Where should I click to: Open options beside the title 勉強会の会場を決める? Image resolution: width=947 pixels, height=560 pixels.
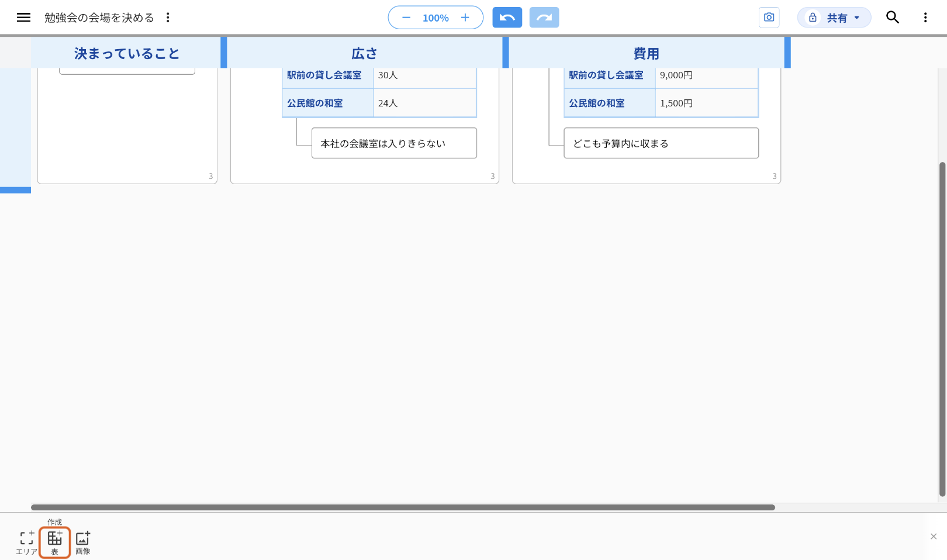click(168, 18)
